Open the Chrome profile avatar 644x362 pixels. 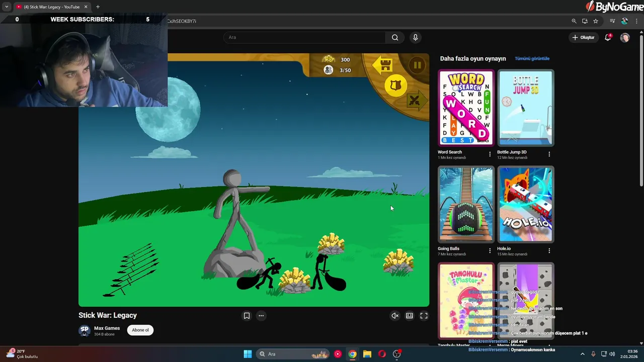(x=624, y=21)
